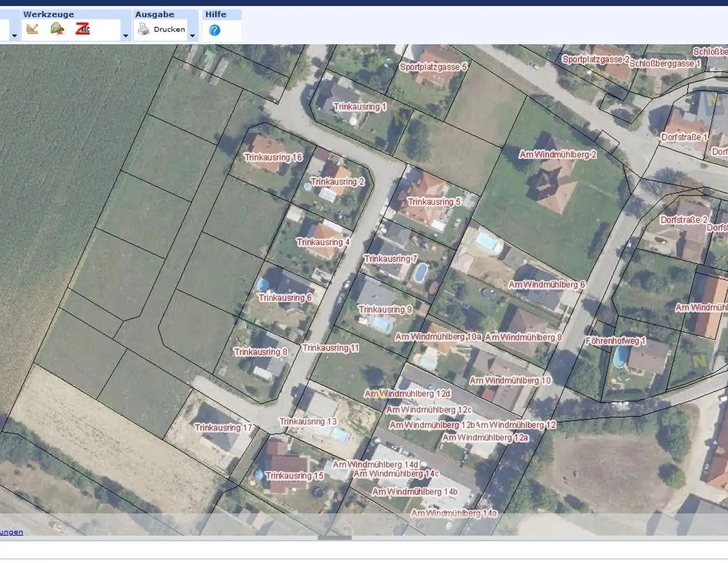Expand the Werkzeuge tools dropdown arrow

(126, 36)
